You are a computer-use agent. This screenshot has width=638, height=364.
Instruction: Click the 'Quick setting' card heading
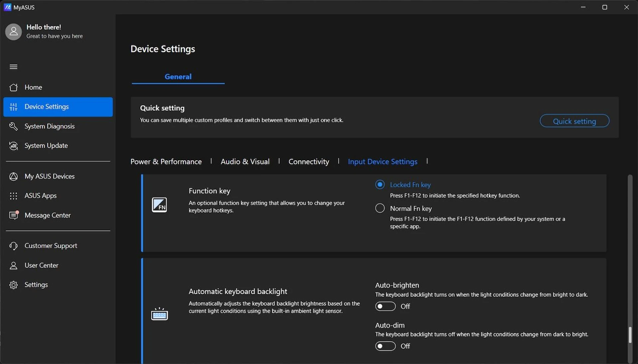pos(162,108)
